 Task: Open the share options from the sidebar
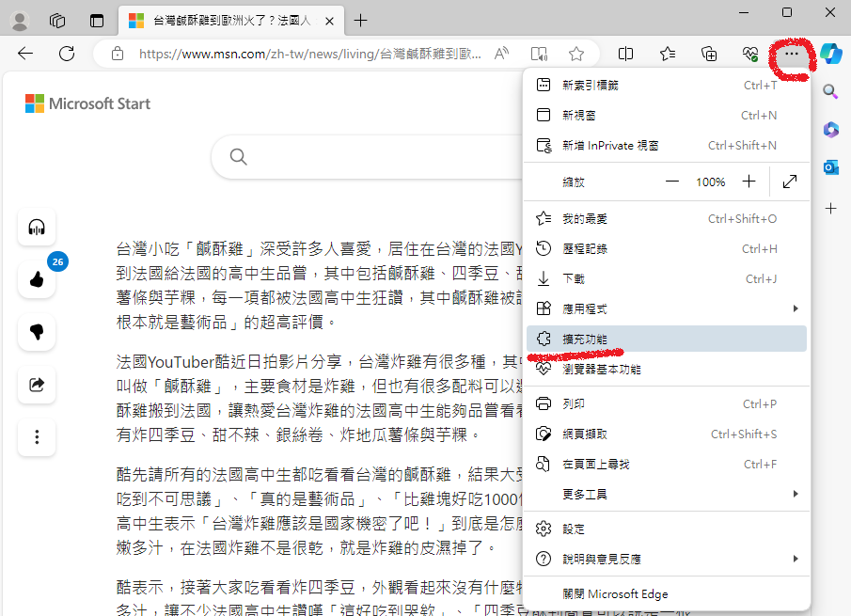36,384
